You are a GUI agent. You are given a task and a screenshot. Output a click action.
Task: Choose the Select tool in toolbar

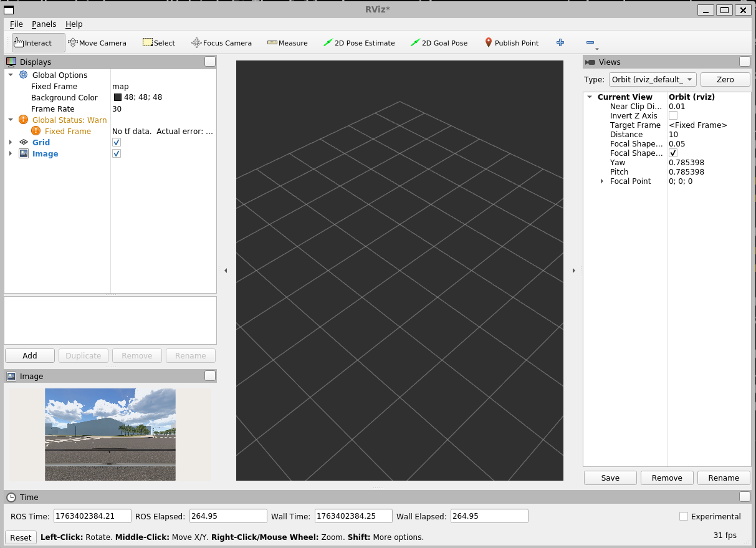pyautogui.click(x=159, y=43)
